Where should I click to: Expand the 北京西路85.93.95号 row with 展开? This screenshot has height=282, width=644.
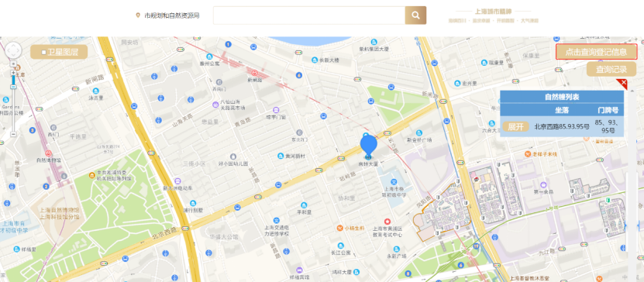point(515,127)
